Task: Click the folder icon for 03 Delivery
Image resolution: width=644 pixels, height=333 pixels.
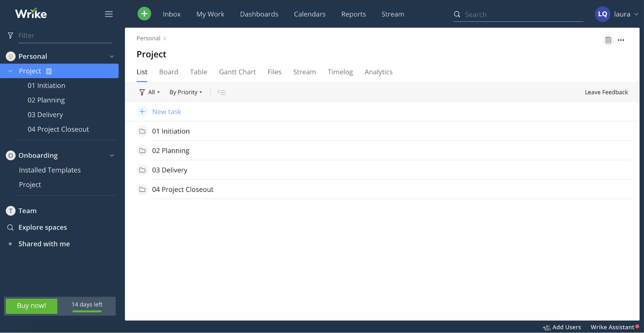Action: pyautogui.click(x=142, y=170)
